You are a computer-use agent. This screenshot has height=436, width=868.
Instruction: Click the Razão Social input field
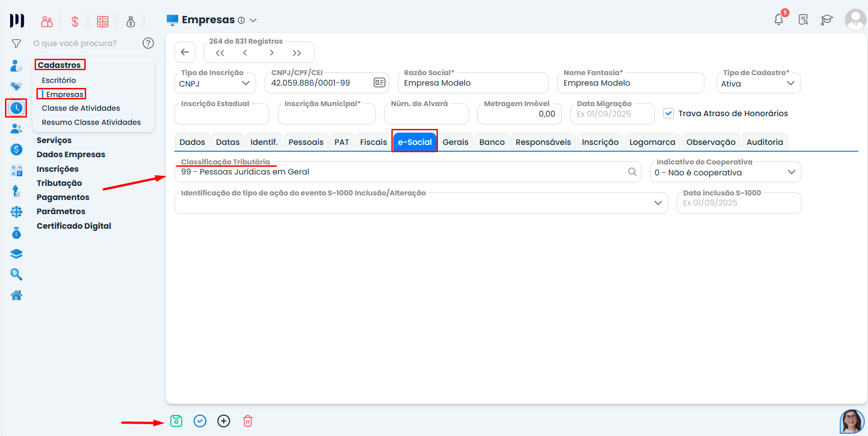473,83
